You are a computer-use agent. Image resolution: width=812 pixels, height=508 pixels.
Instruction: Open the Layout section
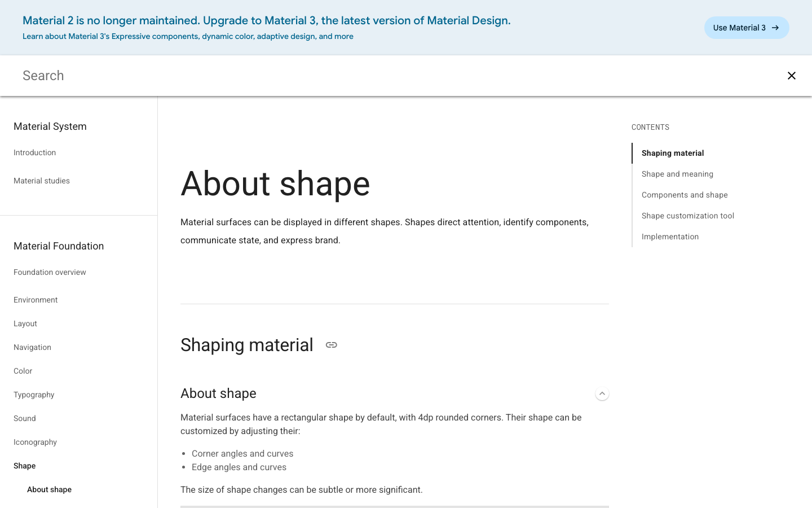[25, 323]
